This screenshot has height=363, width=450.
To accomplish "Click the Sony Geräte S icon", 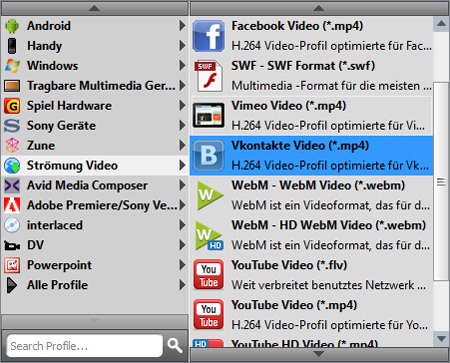I will click(x=12, y=126).
